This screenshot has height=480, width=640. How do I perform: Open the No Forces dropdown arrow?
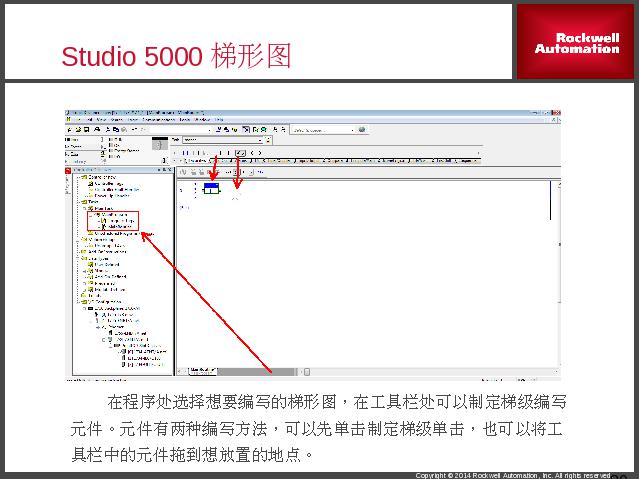click(x=102, y=146)
